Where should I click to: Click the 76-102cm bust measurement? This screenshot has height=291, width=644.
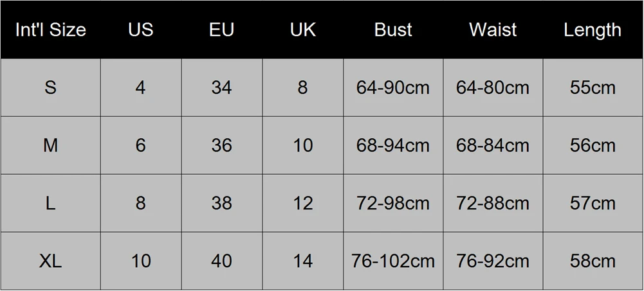pyautogui.click(x=393, y=261)
